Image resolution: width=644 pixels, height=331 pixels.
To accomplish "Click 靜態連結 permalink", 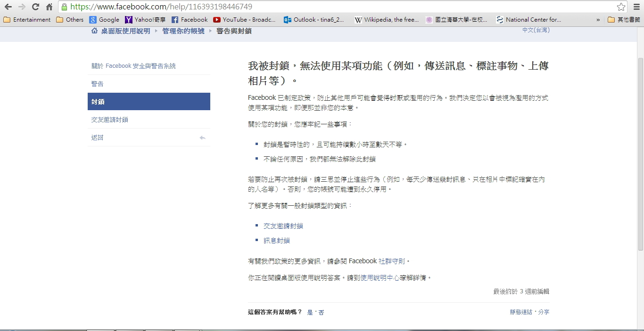I will [521, 312].
